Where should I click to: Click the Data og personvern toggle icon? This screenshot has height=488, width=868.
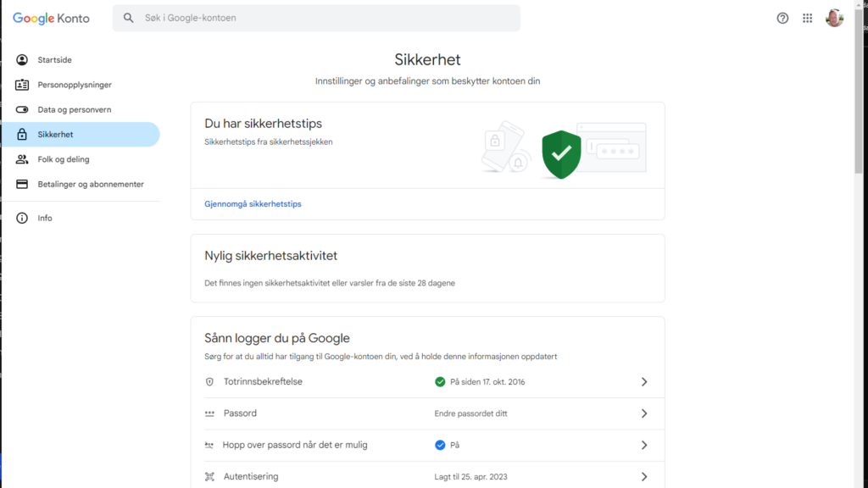pyautogui.click(x=22, y=110)
